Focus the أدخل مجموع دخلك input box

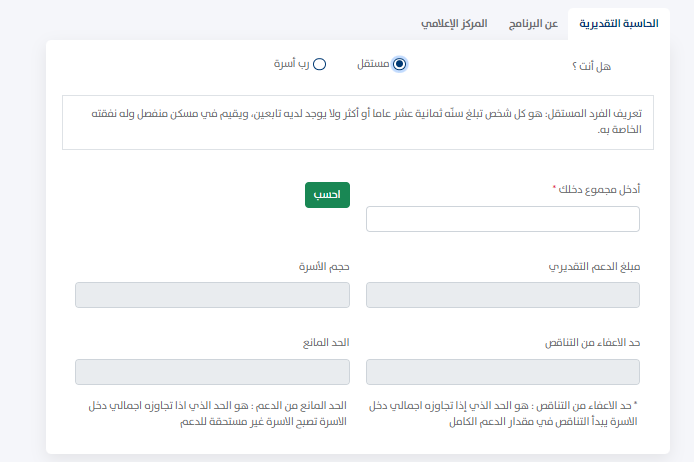[x=503, y=219]
